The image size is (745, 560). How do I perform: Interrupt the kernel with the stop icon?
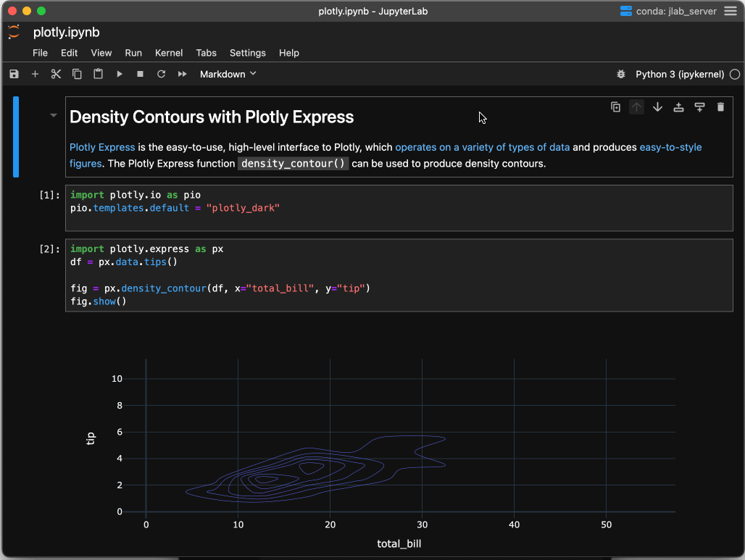140,74
